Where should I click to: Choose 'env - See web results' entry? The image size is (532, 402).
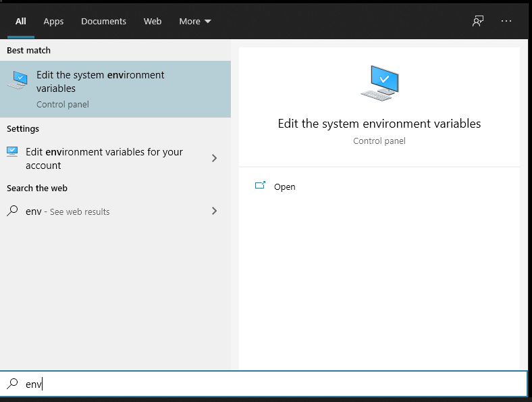tap(68, 211)
